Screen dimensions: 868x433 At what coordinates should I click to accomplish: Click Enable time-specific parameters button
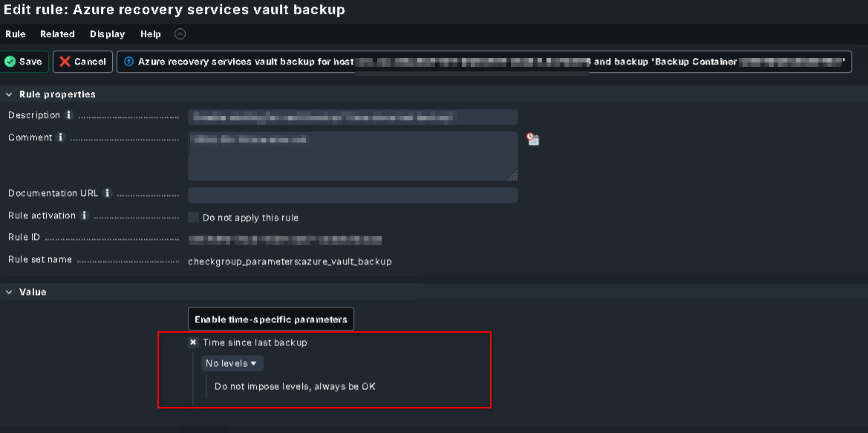click(271, 319)
